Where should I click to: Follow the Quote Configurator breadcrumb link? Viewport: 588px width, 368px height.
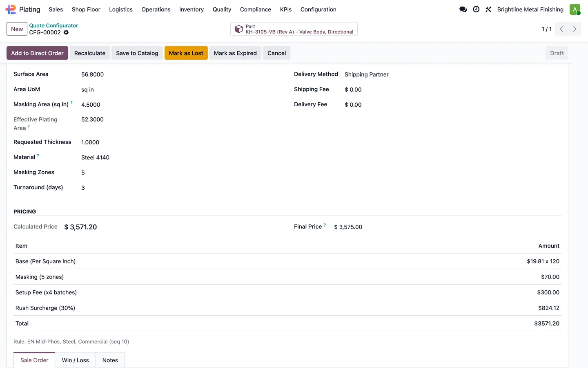point(53,25)
